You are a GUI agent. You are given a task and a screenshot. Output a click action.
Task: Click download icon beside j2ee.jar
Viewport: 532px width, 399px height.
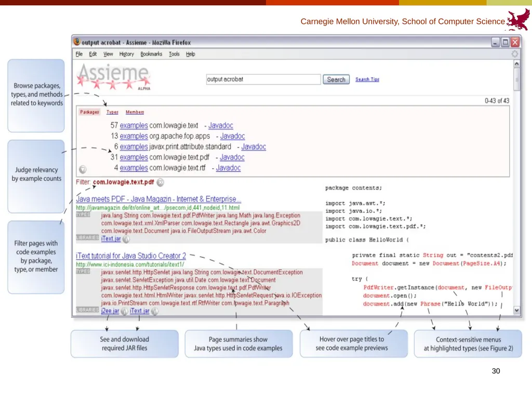125,311
